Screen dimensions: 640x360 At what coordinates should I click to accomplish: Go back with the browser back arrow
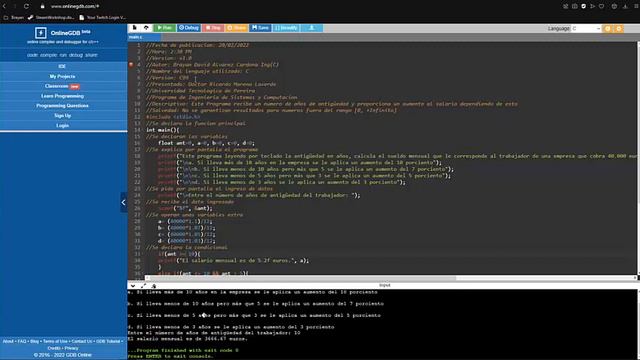4,6
